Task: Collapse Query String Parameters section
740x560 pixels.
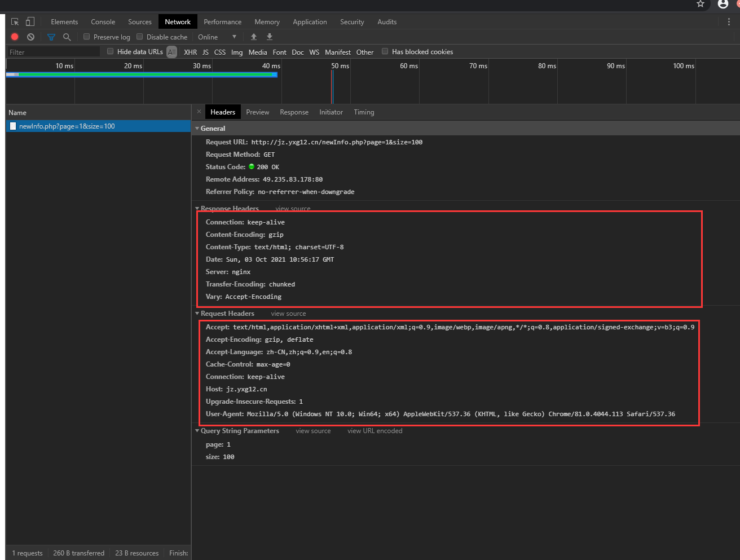Action: [x=197, y=431]
